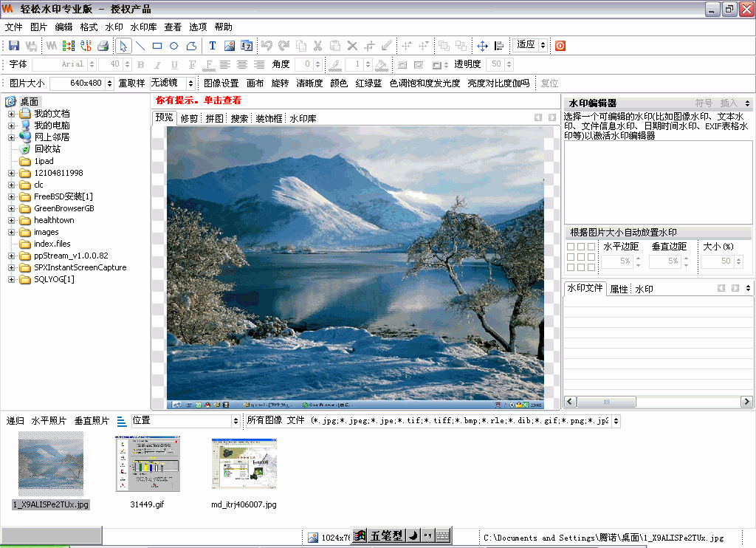This screenshot has height=548, width=756.
Task: Expand the SQLYOG[1] folder node
Action: click(11, 279)
